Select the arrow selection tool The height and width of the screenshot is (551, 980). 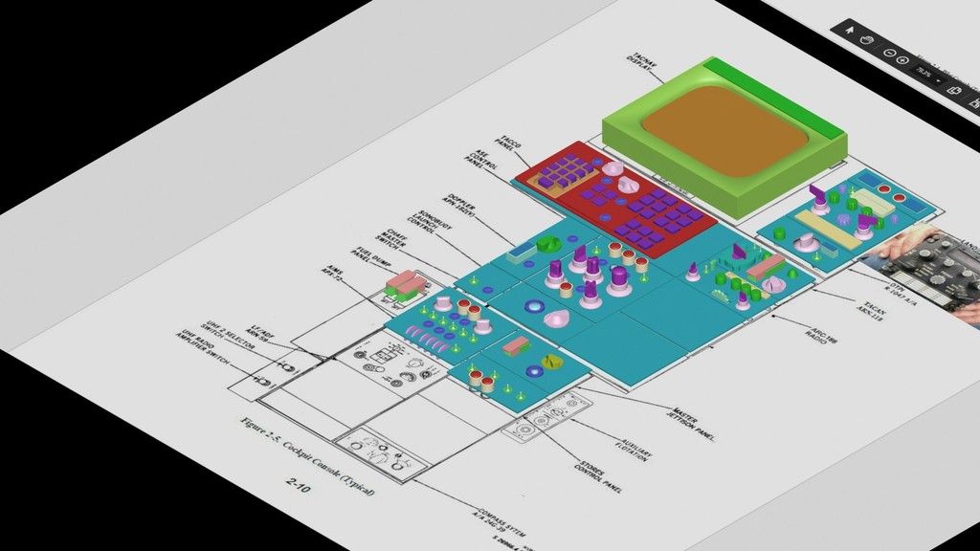click(849, 31)
